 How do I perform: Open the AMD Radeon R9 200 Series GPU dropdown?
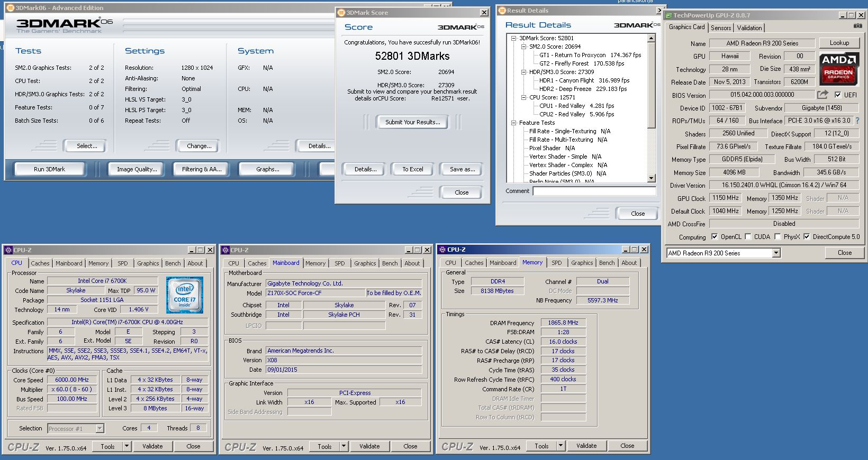click(776, 253)
